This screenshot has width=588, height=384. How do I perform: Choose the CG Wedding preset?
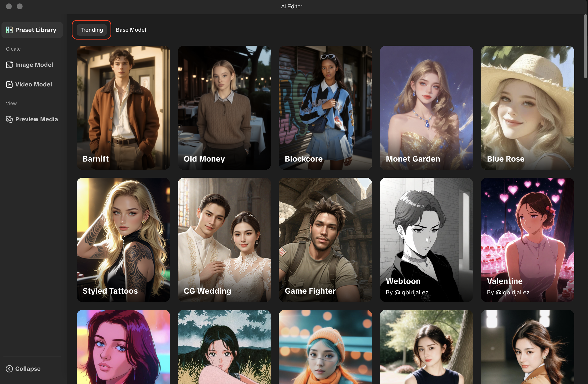point(224,240)
